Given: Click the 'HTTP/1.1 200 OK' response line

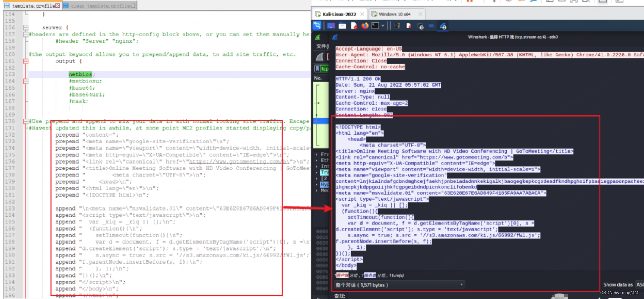Looking at the screenshot, I should [358, 79].
